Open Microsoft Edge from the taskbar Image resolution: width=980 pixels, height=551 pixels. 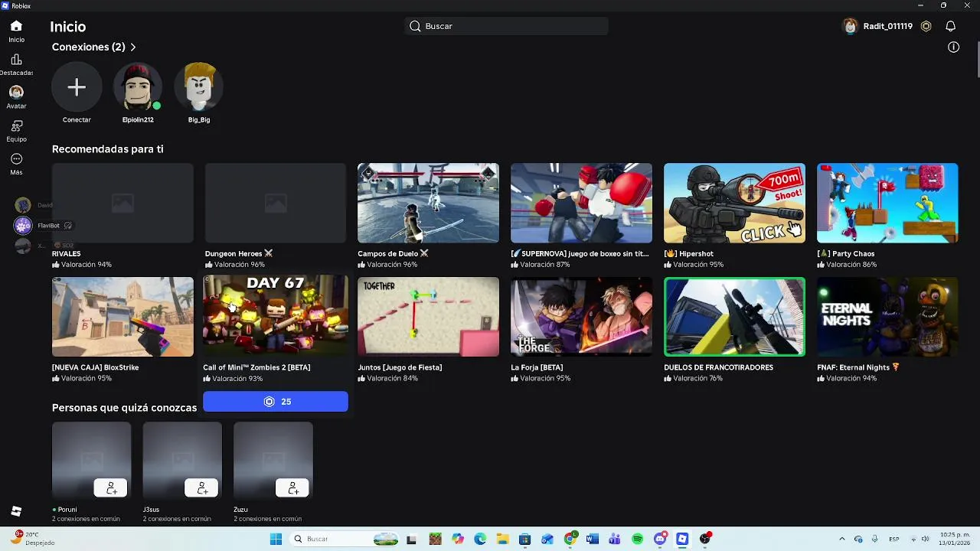pyautogui.click(x=480, y=539)
